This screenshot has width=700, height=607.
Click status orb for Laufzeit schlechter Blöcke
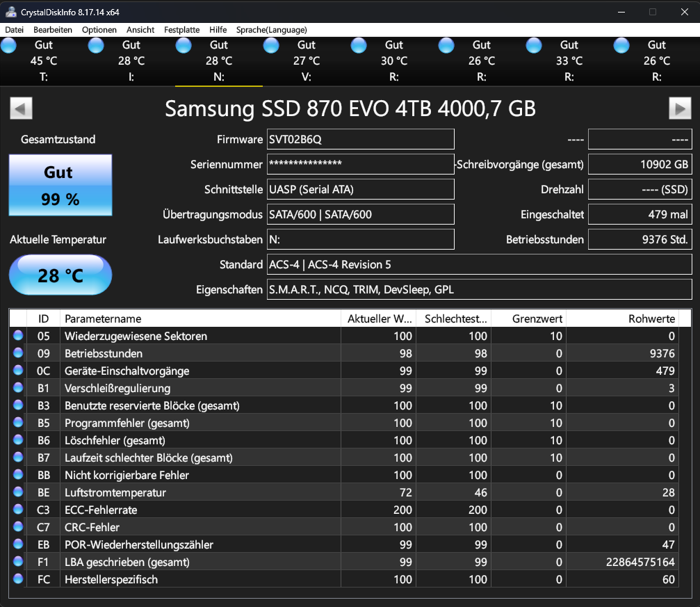[x=18, y=457]
